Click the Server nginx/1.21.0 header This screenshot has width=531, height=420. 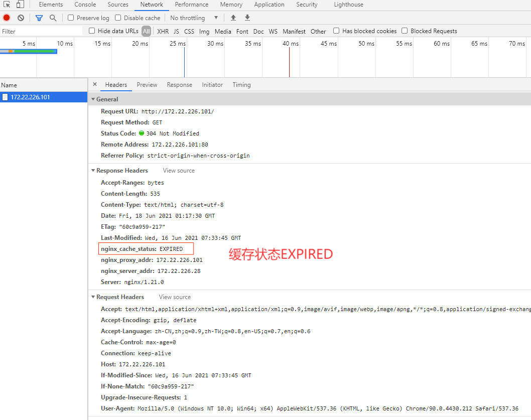(132, 282)
